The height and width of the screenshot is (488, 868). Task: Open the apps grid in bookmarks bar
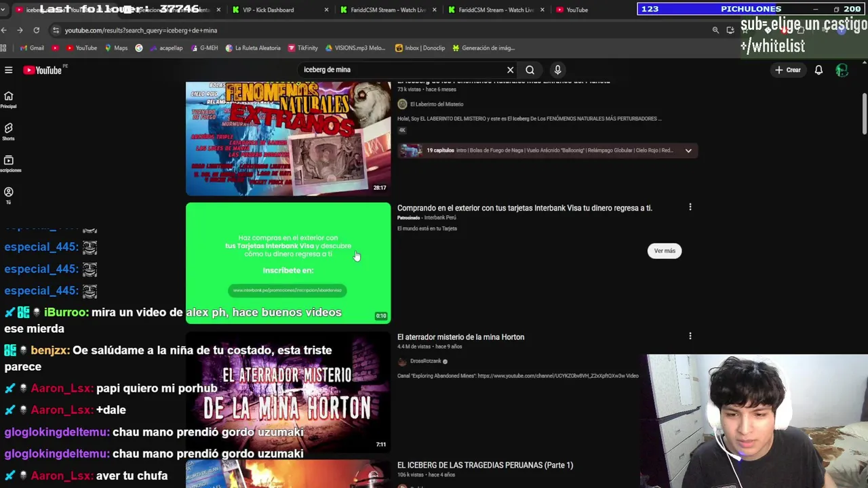[x=4, y=47]
